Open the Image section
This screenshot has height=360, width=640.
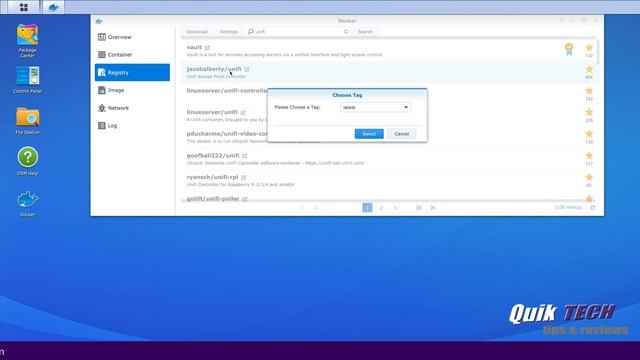132,90
